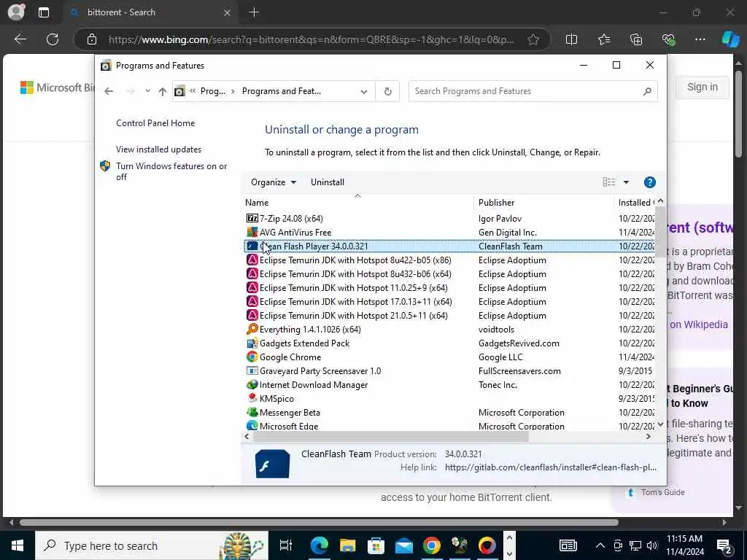Open Mail app from taskbar
747x560 pixels.
tap(404, 545)
